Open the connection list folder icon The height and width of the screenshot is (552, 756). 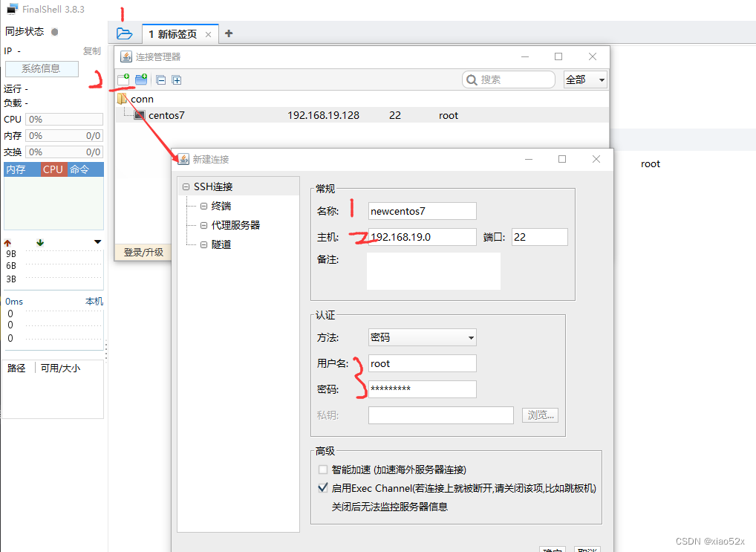tap(124, 33)
